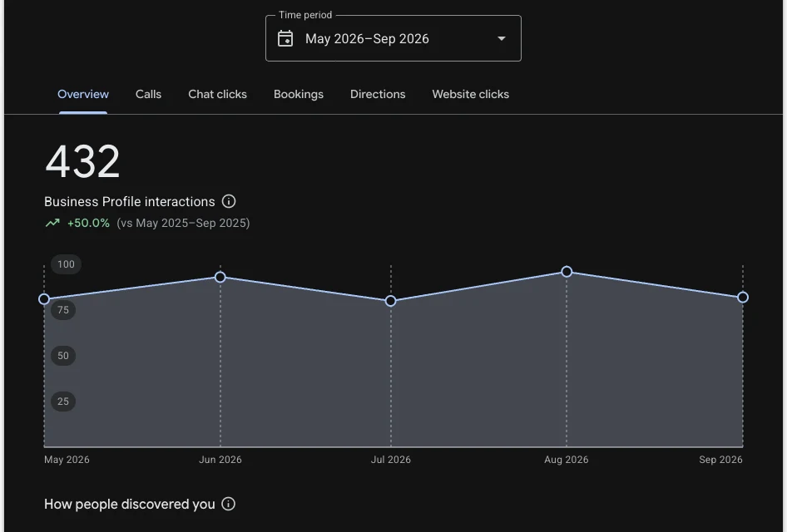Click the 432 total interactions number
This screenshot has height=532, width=787.
click(x=82, y=161)
